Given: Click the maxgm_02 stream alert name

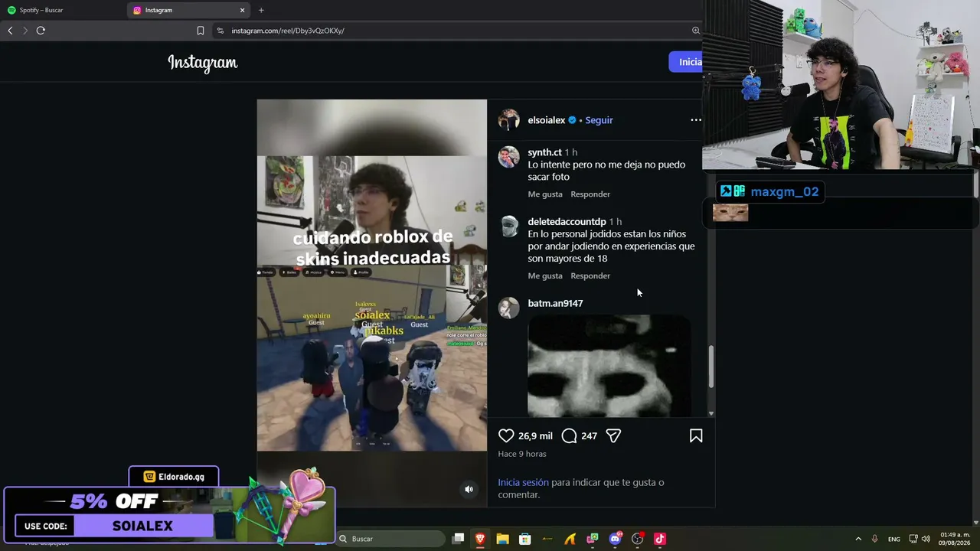Looking at the screenshot, I should pyautogui.click(x=785, y=191).
